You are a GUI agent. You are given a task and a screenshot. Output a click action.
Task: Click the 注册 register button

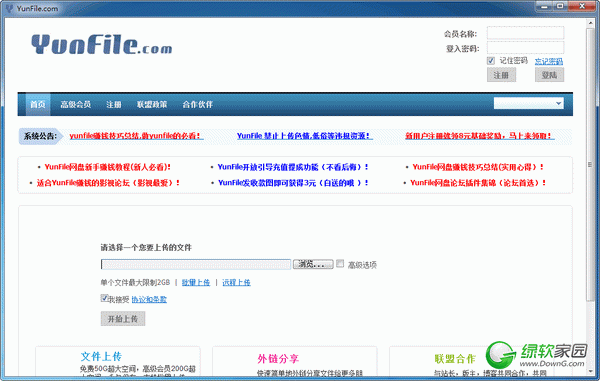coord(501,75)
